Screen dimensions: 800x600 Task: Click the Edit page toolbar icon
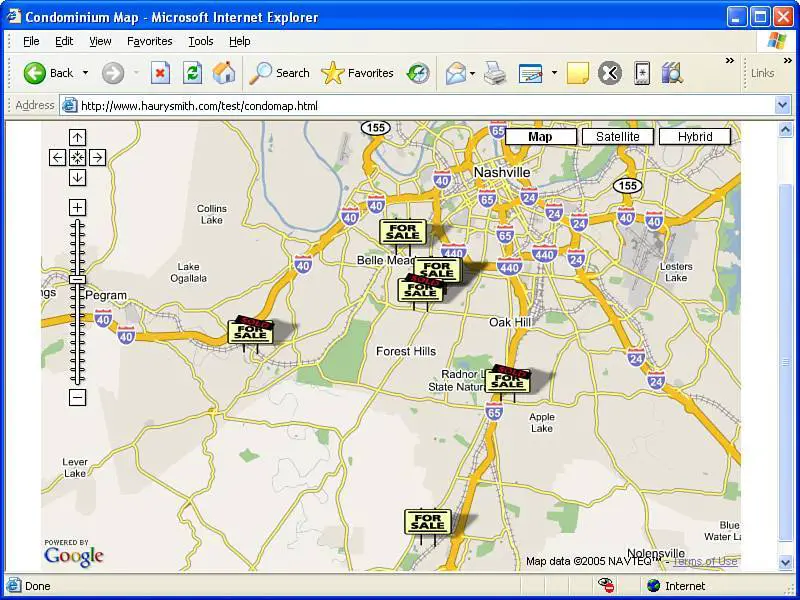pos(531,73)
